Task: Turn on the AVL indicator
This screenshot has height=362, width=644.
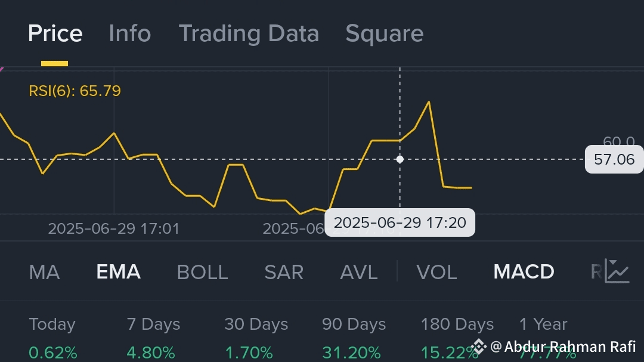Action: [358, 272]
